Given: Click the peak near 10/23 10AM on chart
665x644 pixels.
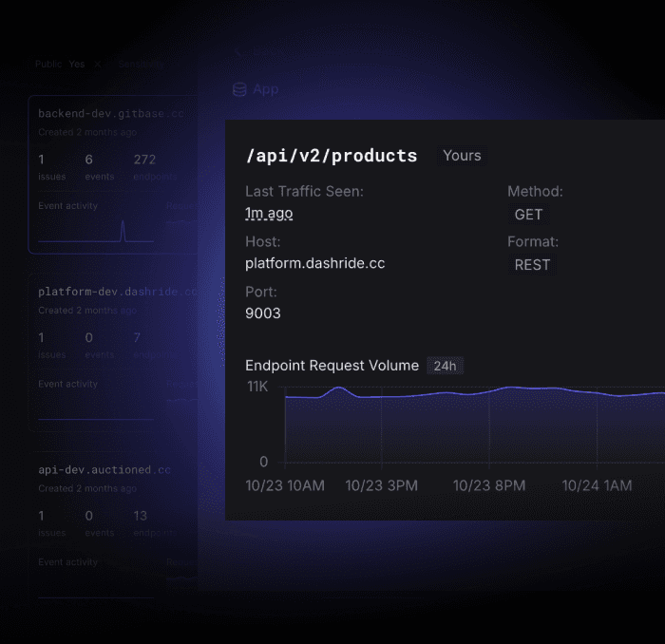Looking at the screenshot, I should click(338, 388).
